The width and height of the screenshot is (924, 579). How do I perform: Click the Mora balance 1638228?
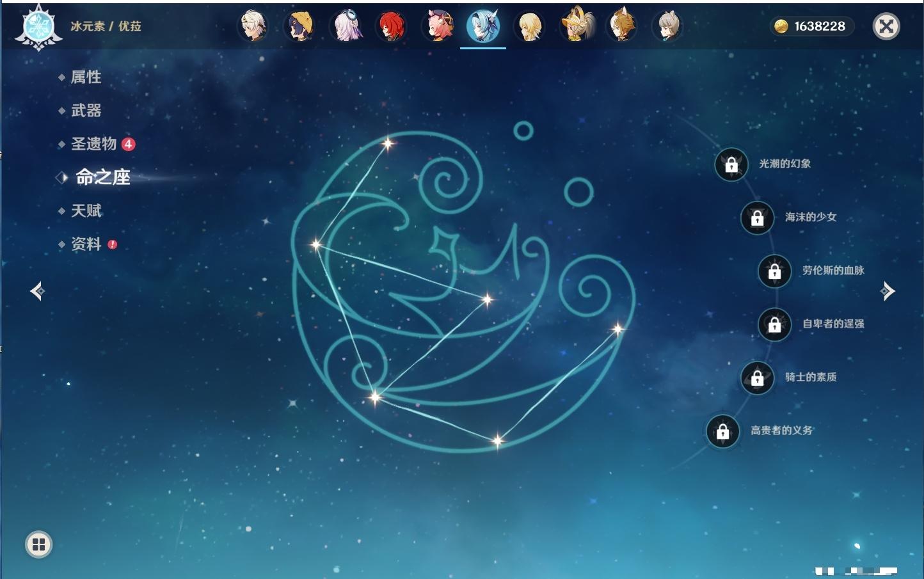click(x=820, y=26)
